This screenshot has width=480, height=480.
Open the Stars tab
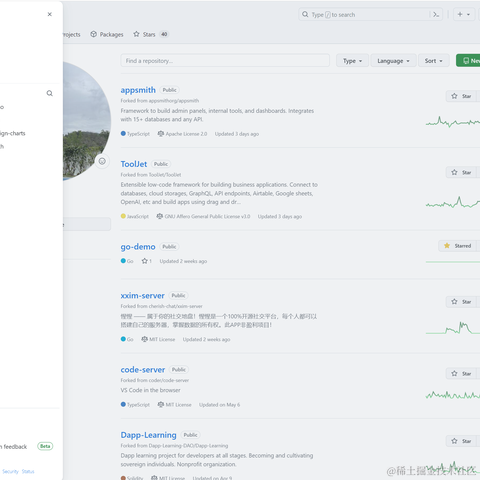click(151, 34)
